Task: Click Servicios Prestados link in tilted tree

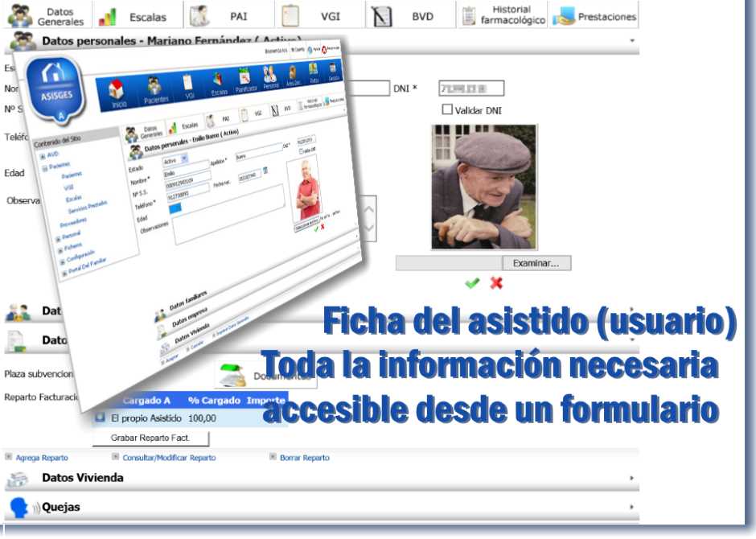Action: click(x=88, y=207)
